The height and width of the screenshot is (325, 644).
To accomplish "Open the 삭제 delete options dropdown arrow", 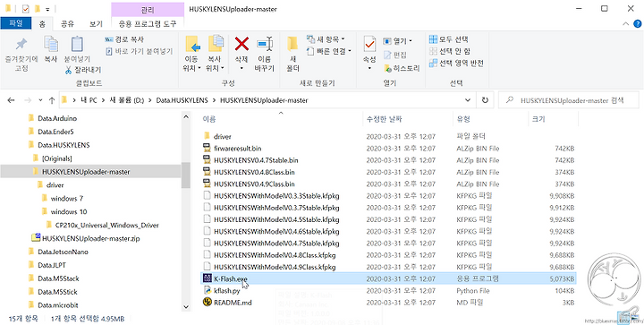I will tap(241, 68).
